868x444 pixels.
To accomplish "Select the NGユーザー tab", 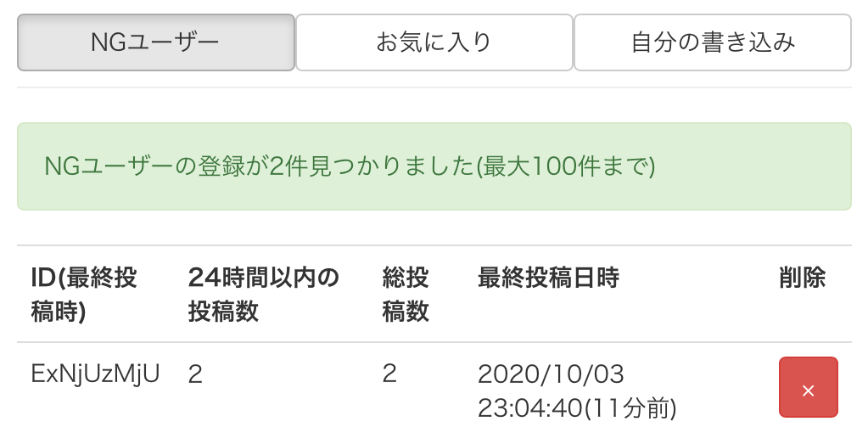I will click(x=156, y=42).
